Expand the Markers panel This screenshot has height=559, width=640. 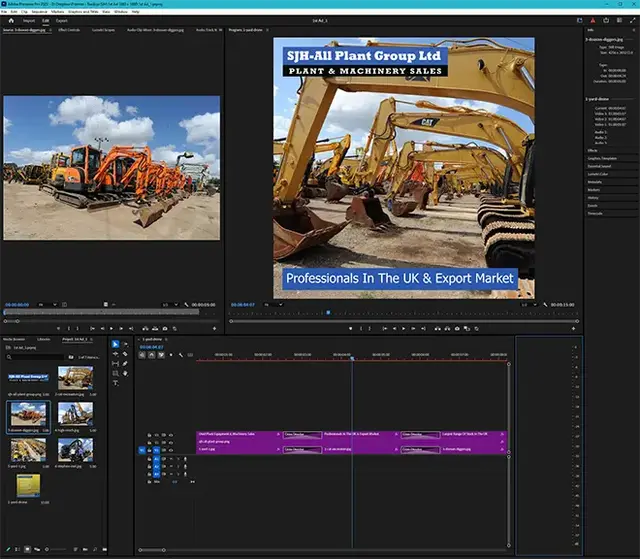click(594, 190)
